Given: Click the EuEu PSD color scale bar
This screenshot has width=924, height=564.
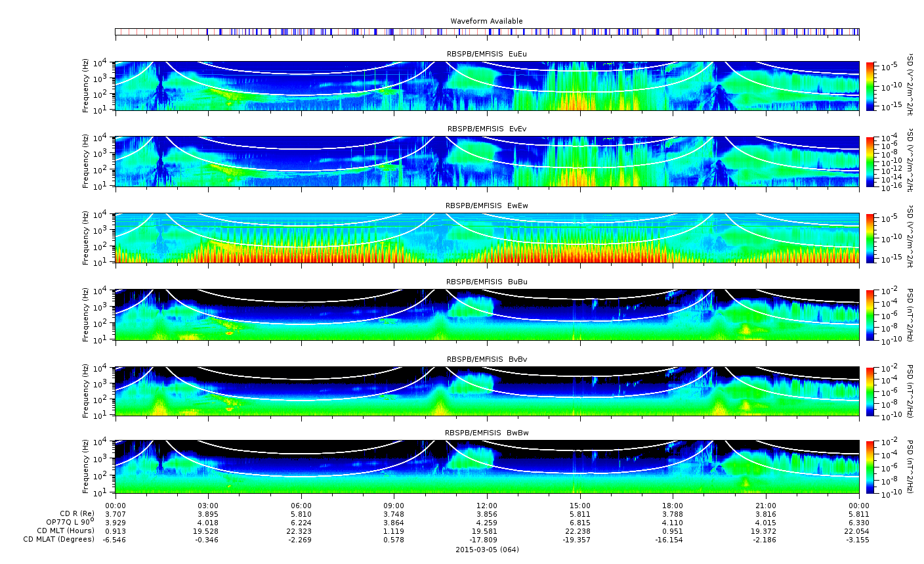Looking at the screenshot, I should [870, 86].
